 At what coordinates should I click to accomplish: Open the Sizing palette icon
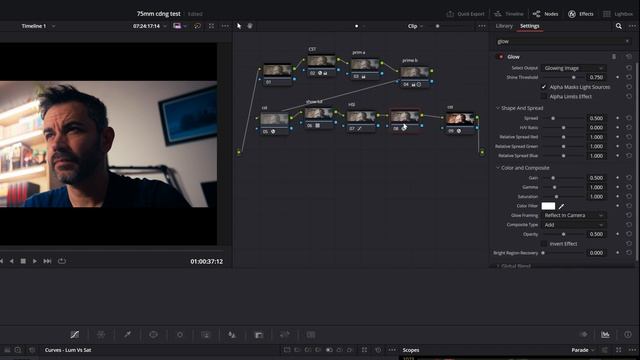tap(284, 335)
